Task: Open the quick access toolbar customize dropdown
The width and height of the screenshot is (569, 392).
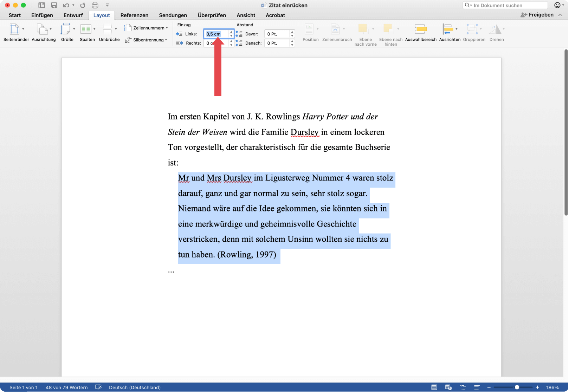Action: [x=107, y=5]
